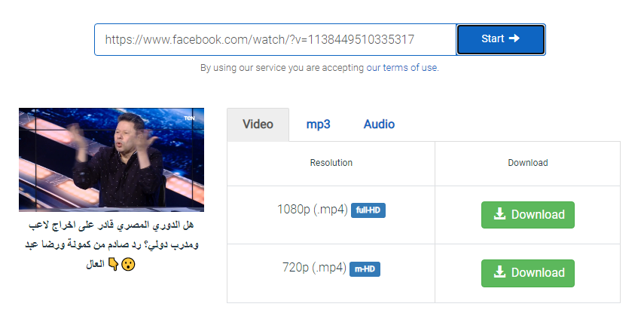Click the arrow icon in the Start button

(x=514, y=38)
